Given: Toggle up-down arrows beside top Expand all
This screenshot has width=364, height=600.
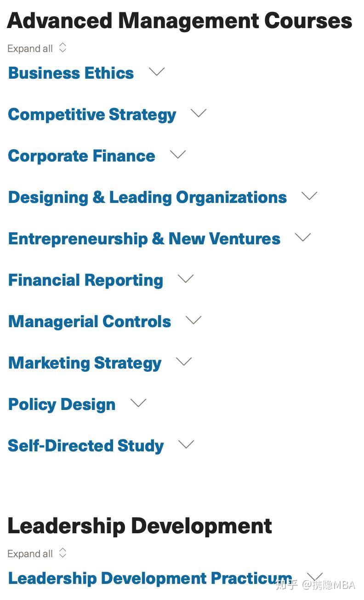Looking at the screenshot, I should (x=63, y=48).
